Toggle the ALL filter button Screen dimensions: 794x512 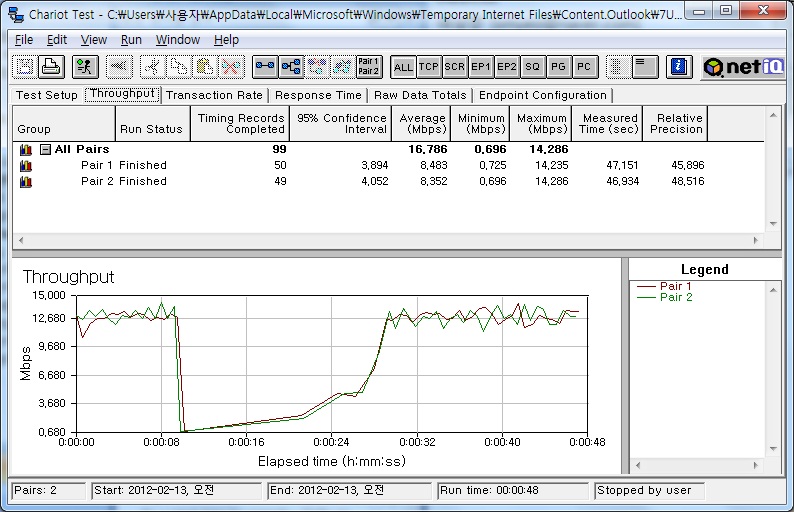403,67
